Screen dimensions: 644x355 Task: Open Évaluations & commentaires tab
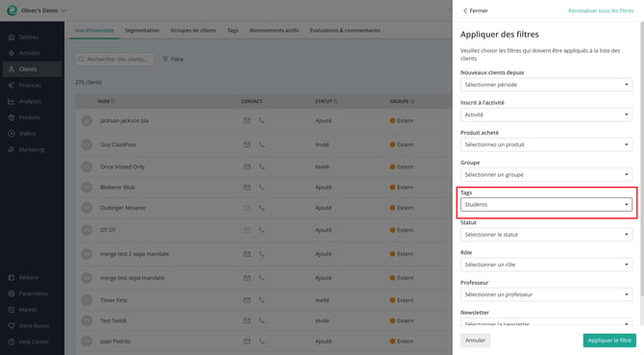[345, 31]
